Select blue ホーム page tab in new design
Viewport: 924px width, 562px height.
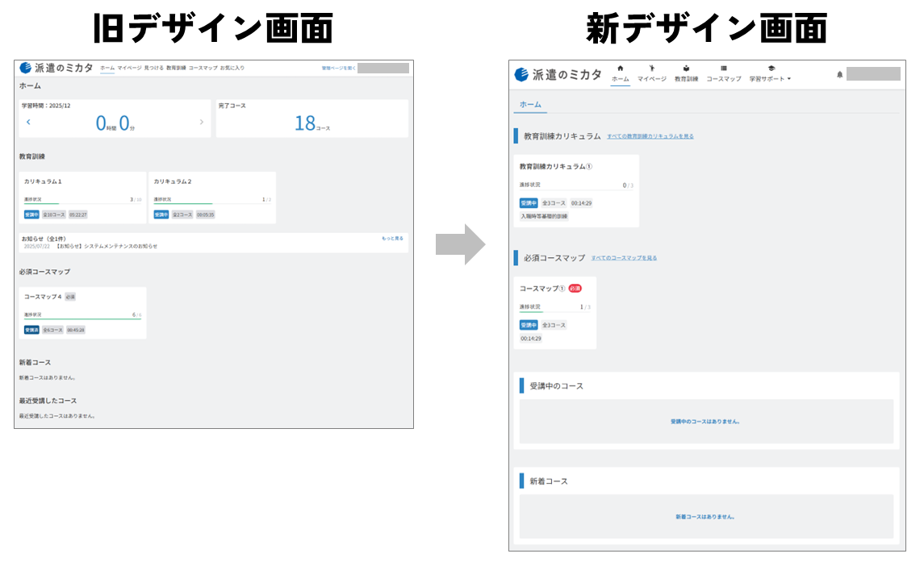click(530, 104)
